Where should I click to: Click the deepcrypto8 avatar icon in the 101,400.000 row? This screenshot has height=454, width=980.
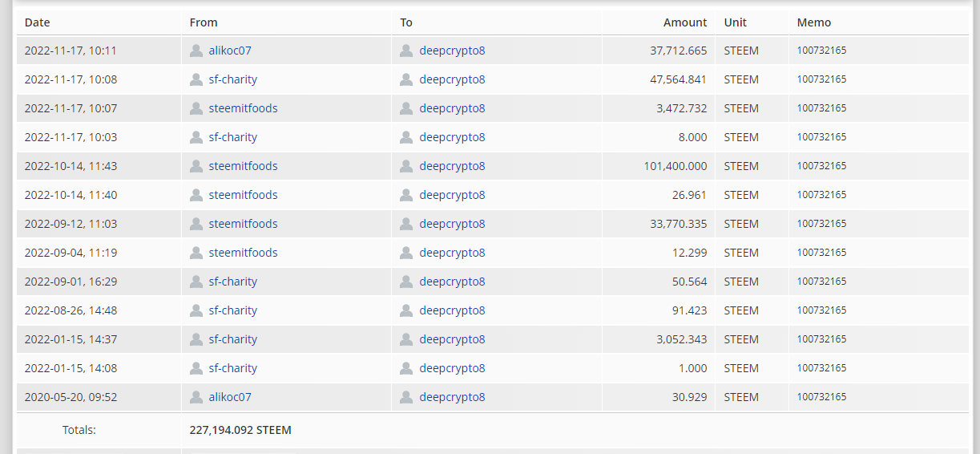[406, 166]
